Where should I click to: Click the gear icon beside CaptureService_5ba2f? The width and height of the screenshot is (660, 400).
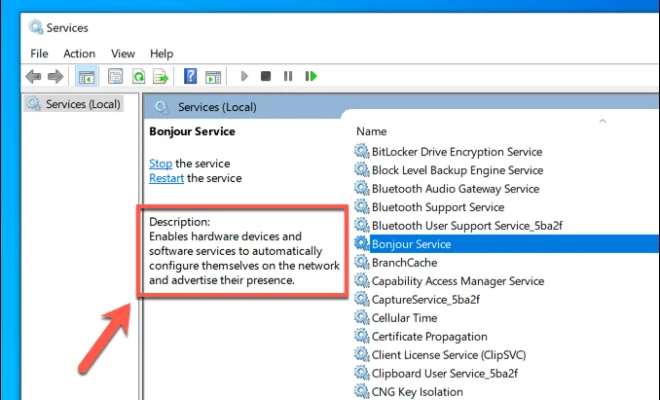[x=362, y=299]
